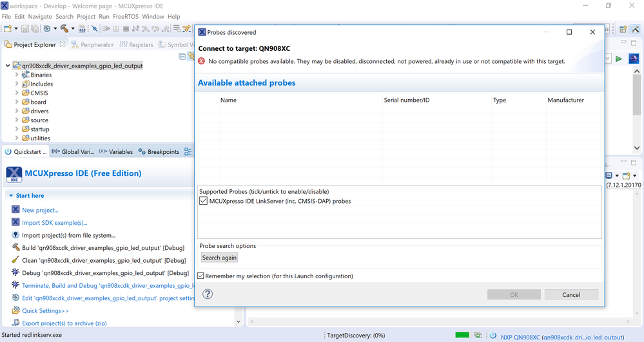Click Import SDK example(s)... link

click(55, 223)
